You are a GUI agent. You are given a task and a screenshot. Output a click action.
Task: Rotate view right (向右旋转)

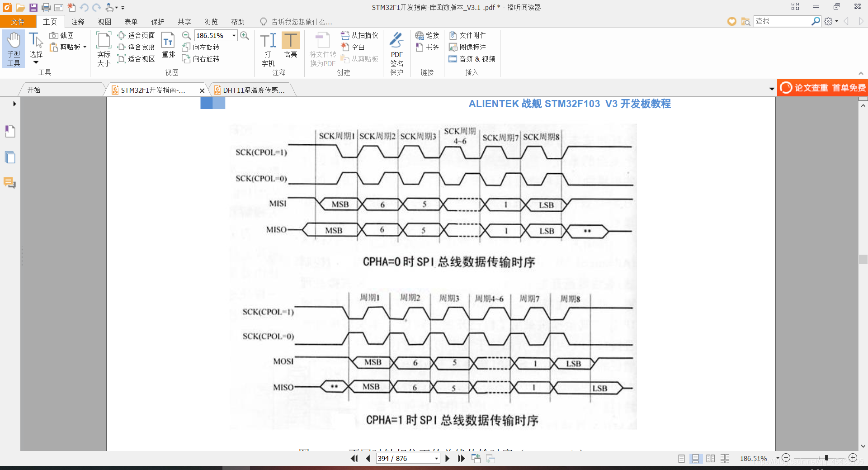point(201,59)
